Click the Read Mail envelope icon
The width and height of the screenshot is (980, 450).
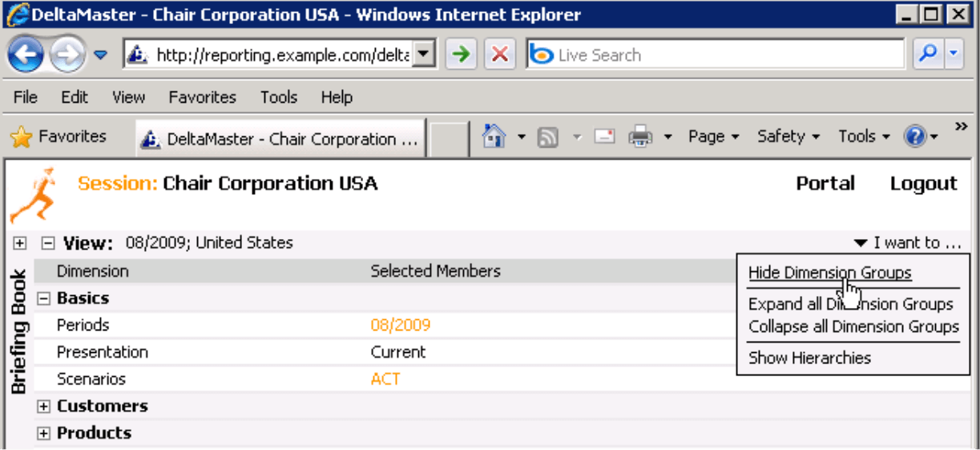pos(604,137)
